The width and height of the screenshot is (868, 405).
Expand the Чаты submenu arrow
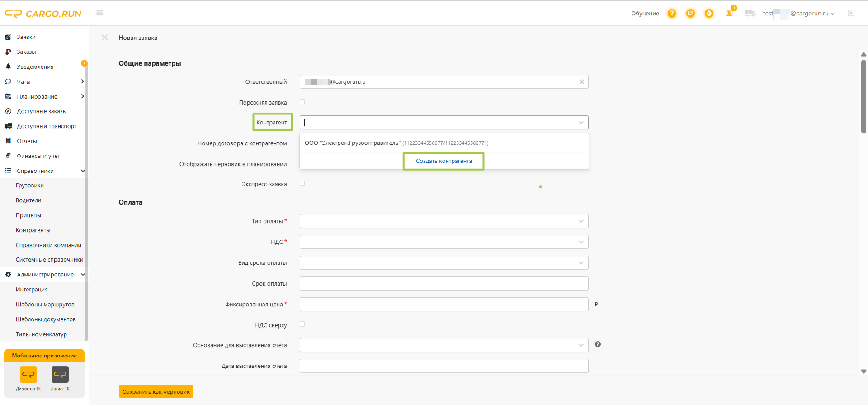point(82,81)
